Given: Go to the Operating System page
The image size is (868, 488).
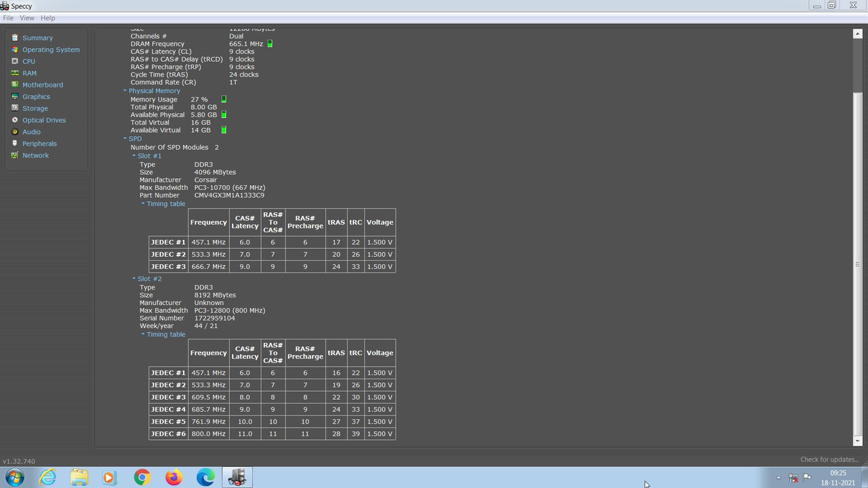Looking at the screenshot, I should [51, 49].
